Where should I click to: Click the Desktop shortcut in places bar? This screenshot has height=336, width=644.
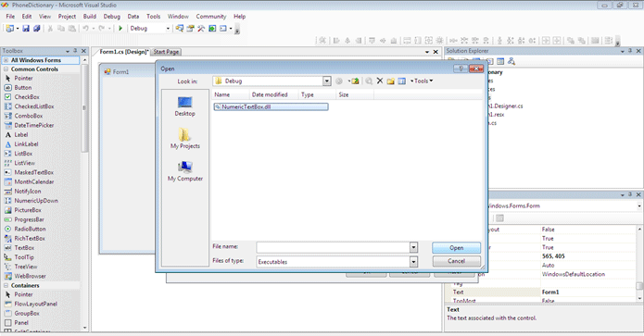coord(184,106)
